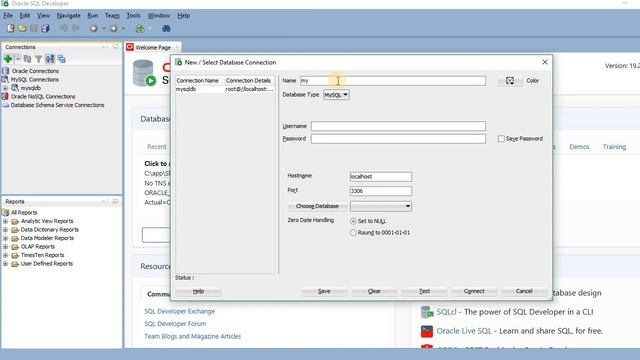Open the dropdown arrow beside New Connection plus

pos(18,59)
